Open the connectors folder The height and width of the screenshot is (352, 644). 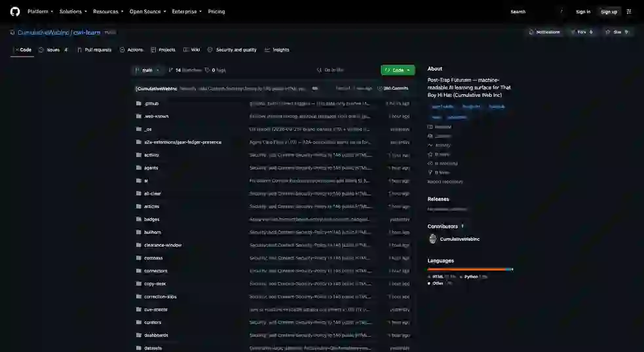pos(156,271)
